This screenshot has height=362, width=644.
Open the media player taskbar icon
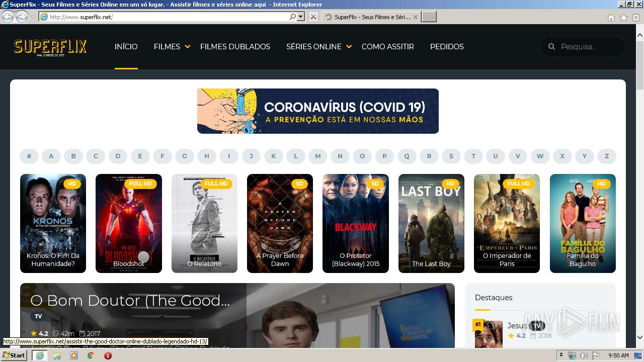point(74,355)
